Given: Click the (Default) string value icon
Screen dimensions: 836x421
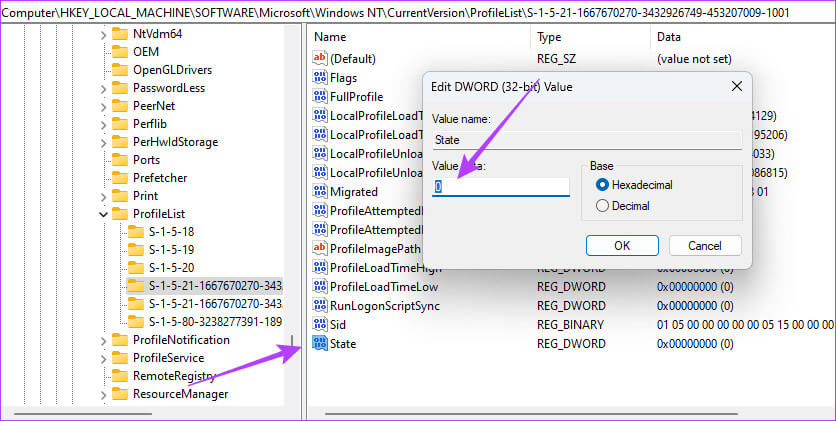Looking at the screenshot, I should click(x=320, y=59).
